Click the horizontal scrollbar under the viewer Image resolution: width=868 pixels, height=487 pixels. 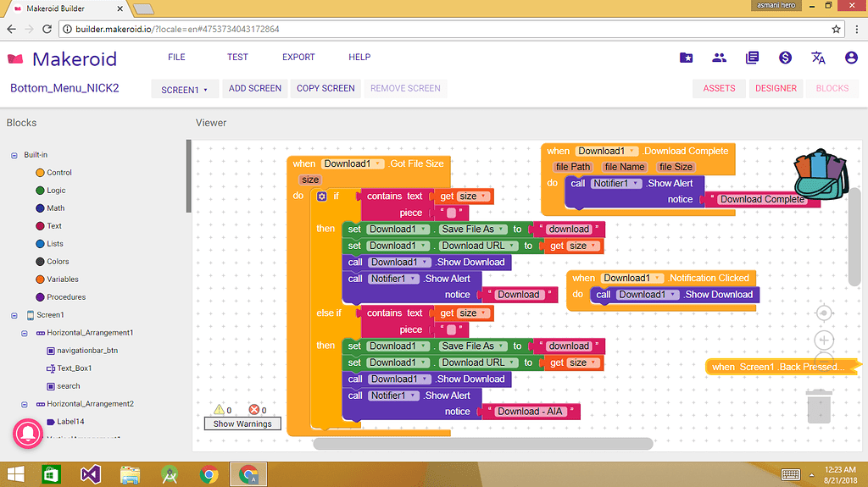pos(483,443)
